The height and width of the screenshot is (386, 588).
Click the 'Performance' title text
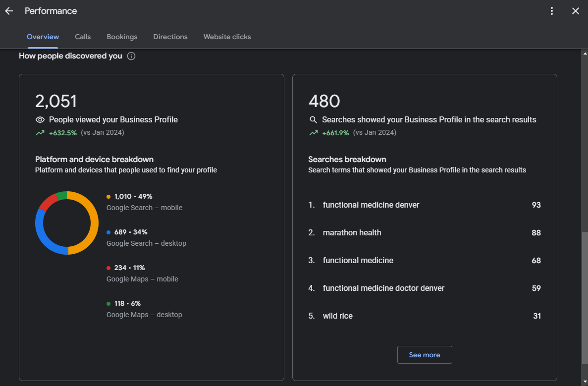(x=51, y=11)
